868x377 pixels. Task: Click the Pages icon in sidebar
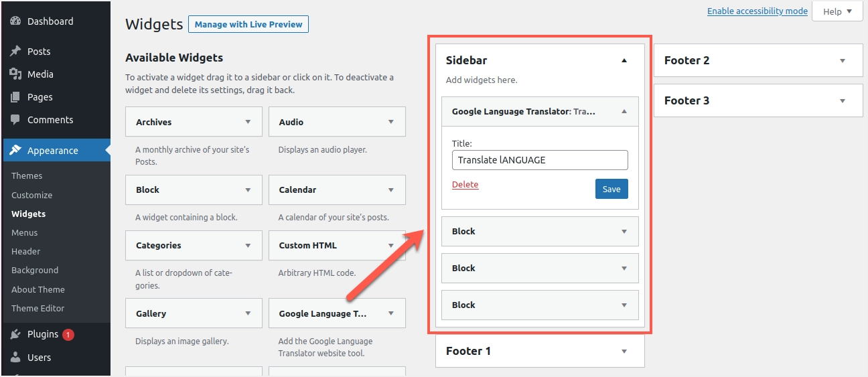[15, 97]
